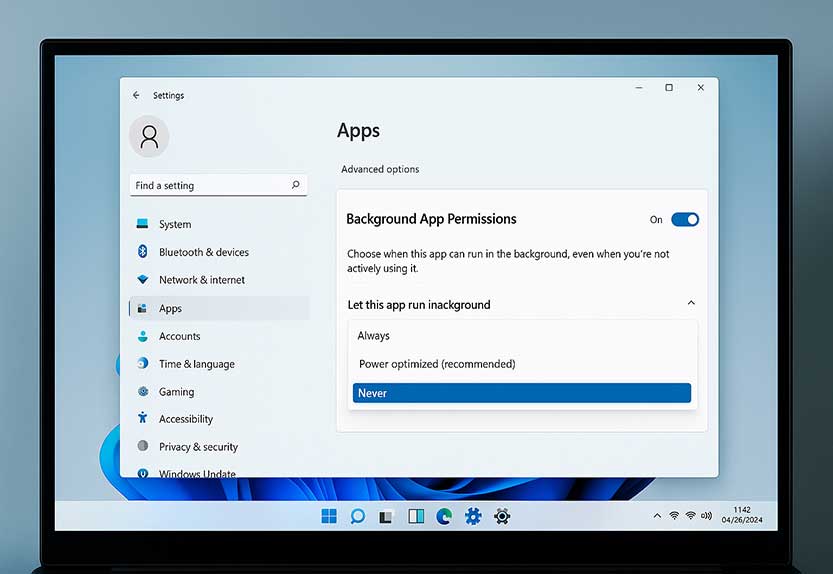Choose the Never option
This screenshot has height=574, width=833.
coord(522,393)
